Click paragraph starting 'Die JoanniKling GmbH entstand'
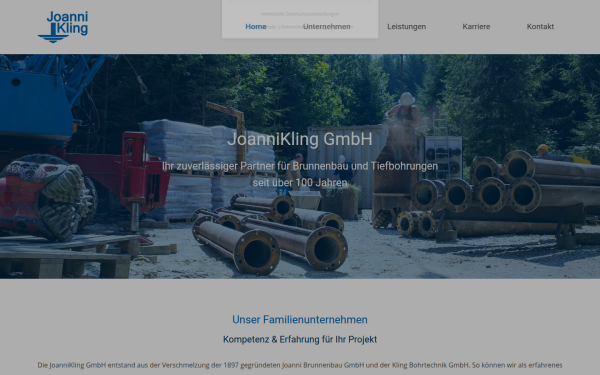The width and height of the screenshot is (600, 375). [x=300, y=365]
